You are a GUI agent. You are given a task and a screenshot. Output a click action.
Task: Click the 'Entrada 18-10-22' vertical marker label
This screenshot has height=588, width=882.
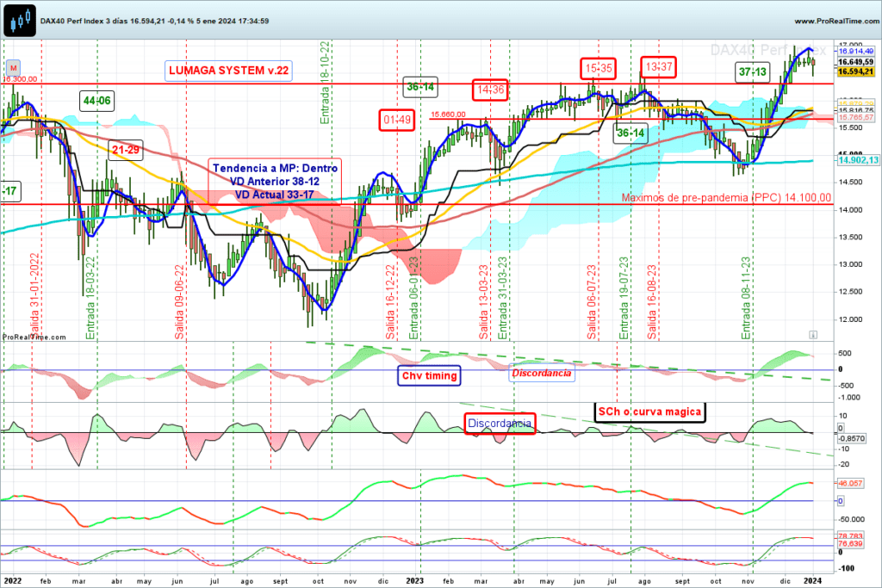pyautogui.click(x=325, y=82)
